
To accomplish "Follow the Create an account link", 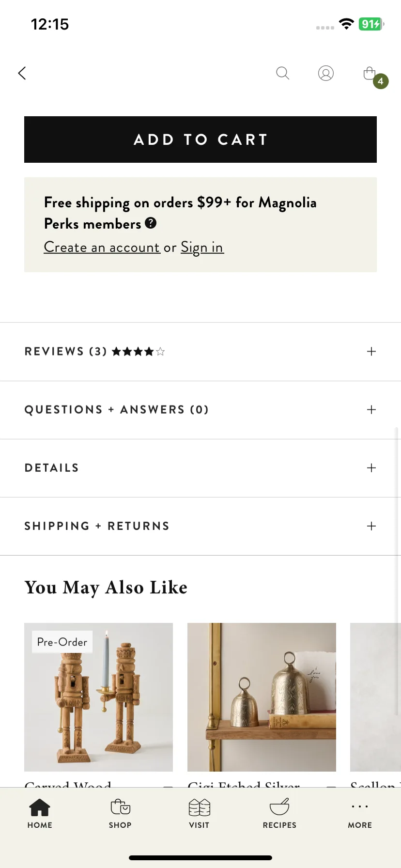I will [x=102, y=248].
